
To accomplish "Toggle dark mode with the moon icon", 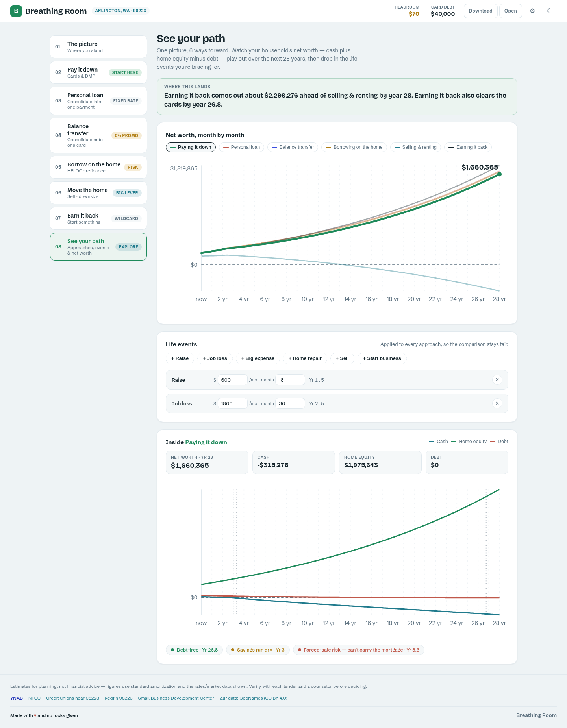I will [549, 11].
